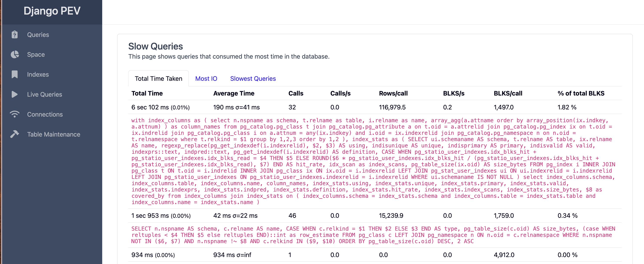Open the Connections page
This screenshot has height=264, width=644.
click(x=45, y=114)
